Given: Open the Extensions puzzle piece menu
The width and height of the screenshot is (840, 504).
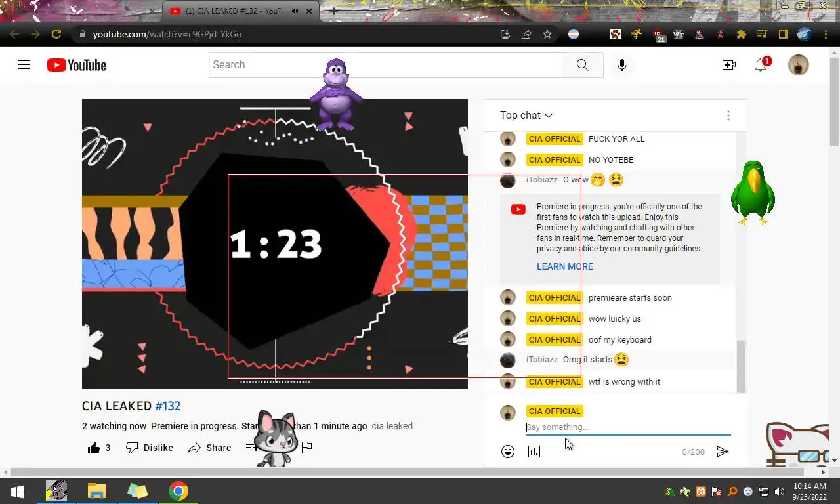Looking at the screenshot, I should [x=742, y=34].
